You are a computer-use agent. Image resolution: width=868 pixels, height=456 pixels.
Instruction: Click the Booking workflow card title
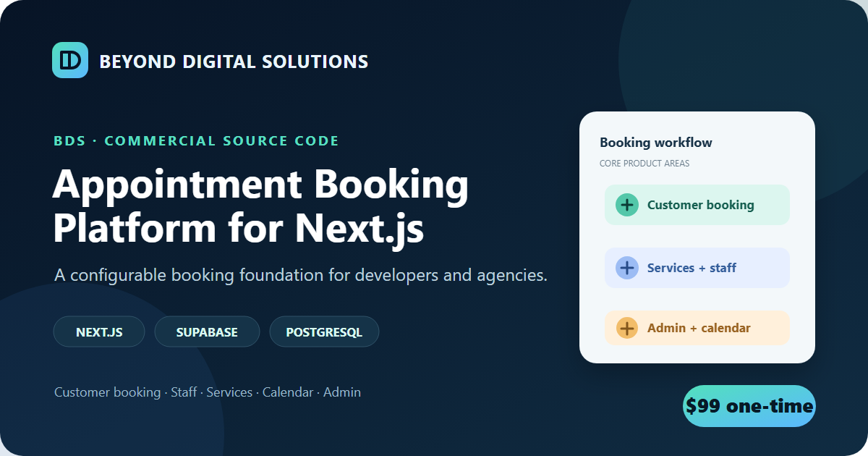tap(656, 143)
